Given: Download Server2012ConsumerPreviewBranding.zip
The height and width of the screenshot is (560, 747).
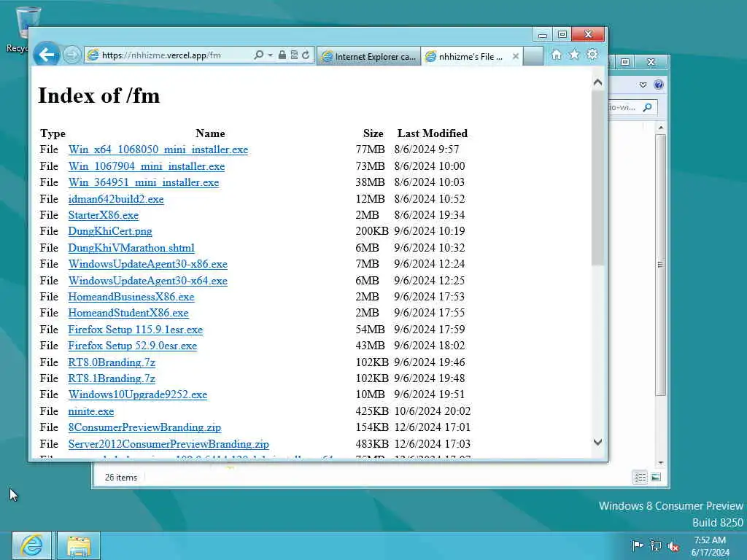Looking at the screenshot, I should click(x=169, y=445).
